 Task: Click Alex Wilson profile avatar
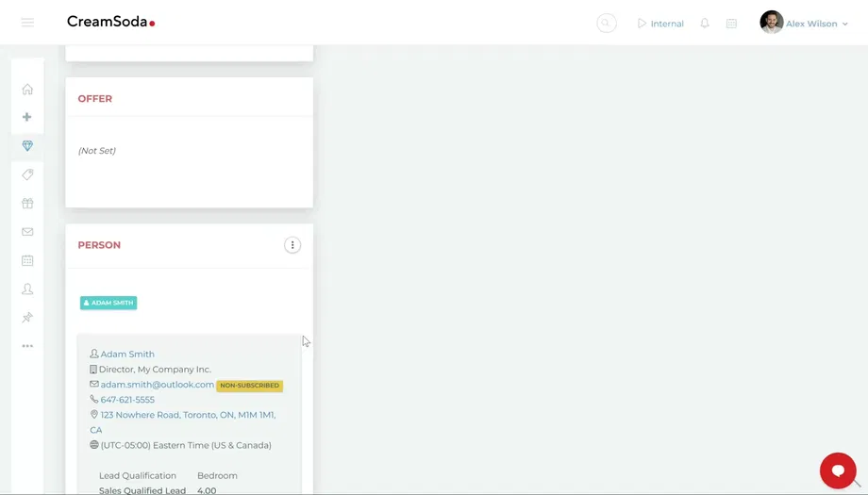[x=771, y=23]
